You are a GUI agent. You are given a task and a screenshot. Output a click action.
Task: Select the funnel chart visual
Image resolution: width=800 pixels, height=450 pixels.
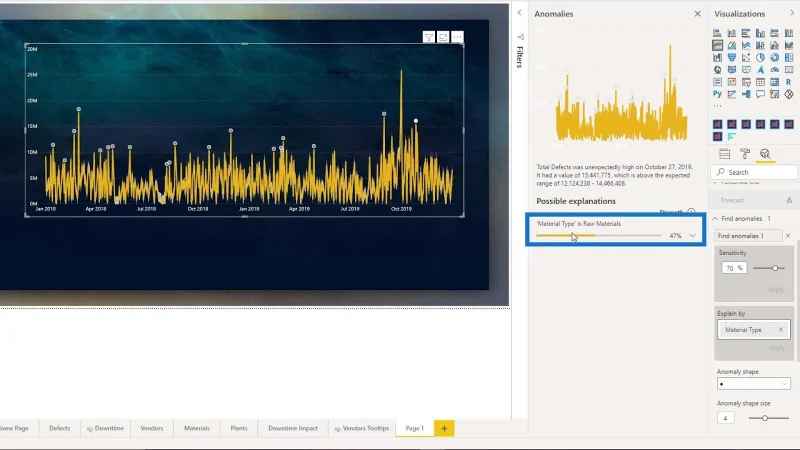732,58
